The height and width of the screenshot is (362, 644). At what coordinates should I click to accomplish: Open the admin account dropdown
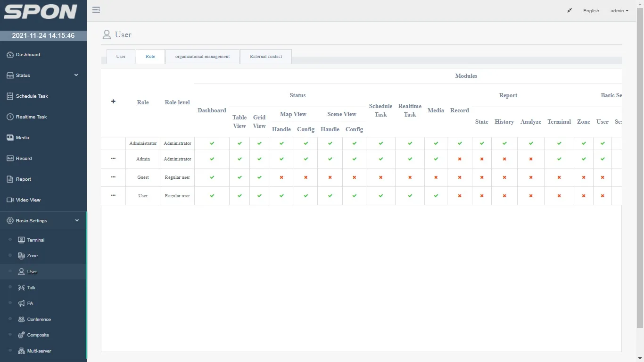619,10
